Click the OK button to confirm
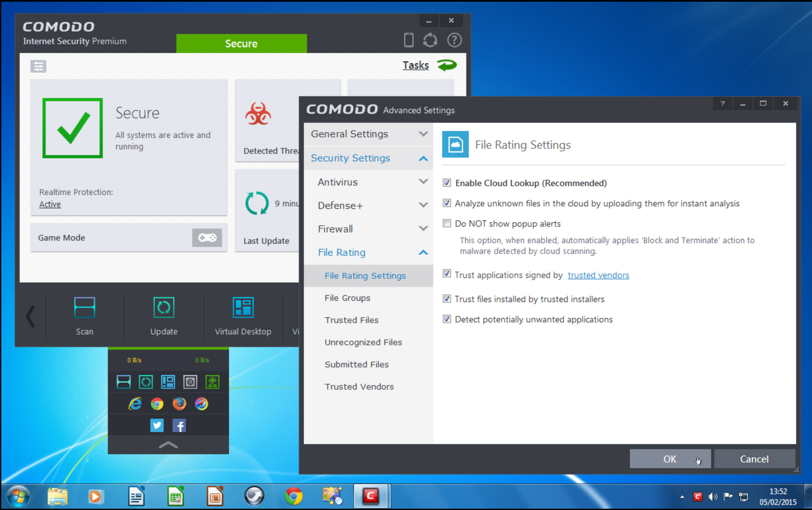This screenshot has width=812, height=510. pyautogui.click(x=669, y=459)
